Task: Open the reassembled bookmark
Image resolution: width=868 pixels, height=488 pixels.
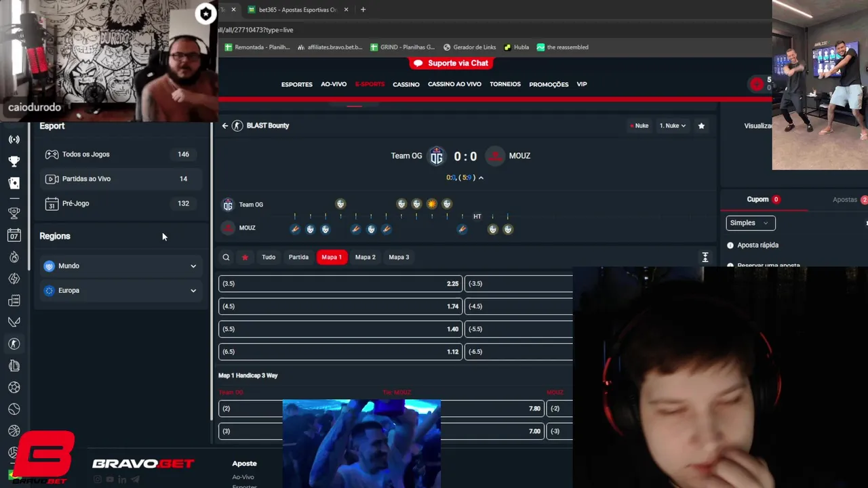Action: click(563, 47)
